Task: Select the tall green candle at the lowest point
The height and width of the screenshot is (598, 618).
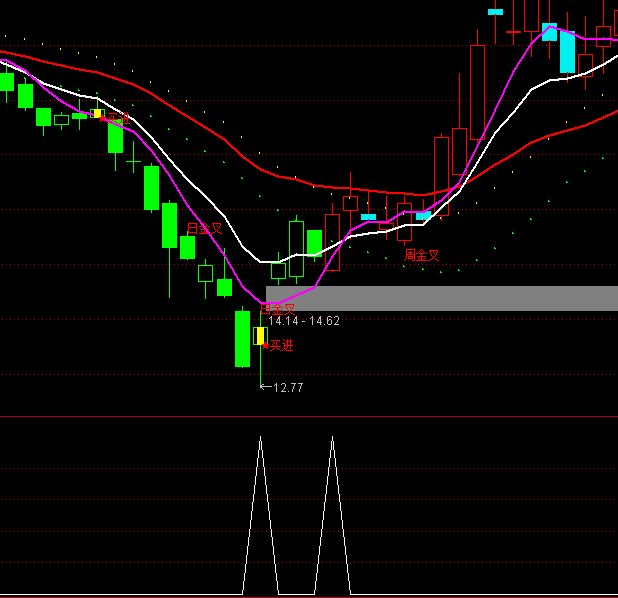Action: click(242, 338)
